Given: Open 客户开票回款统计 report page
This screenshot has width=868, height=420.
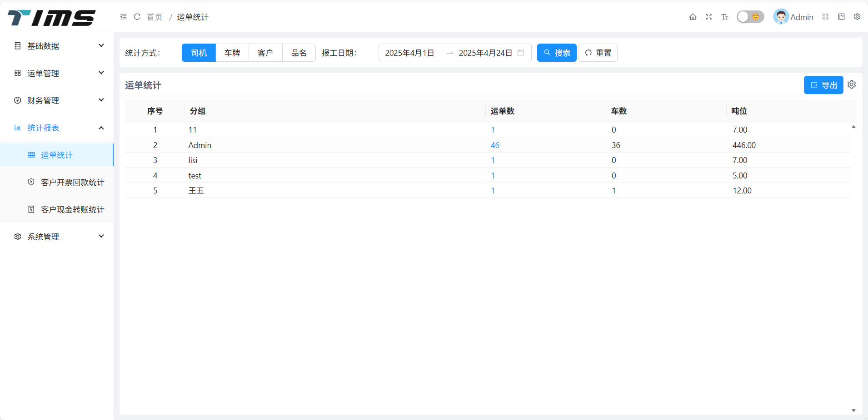Looking at the screenshot, I should [x=72, y=182].
